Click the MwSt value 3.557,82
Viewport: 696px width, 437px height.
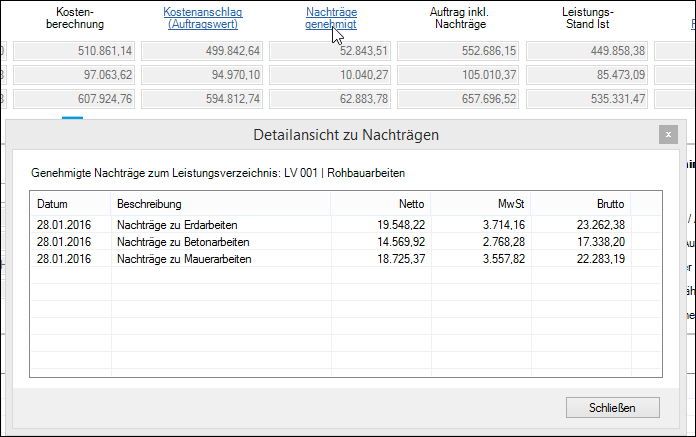click(504, 259)
